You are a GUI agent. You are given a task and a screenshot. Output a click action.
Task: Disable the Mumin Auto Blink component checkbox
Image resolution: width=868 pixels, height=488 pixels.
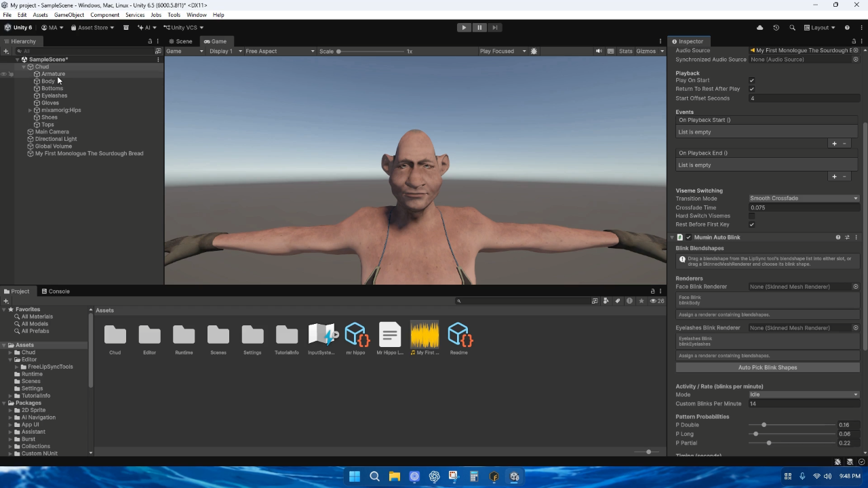688,237
